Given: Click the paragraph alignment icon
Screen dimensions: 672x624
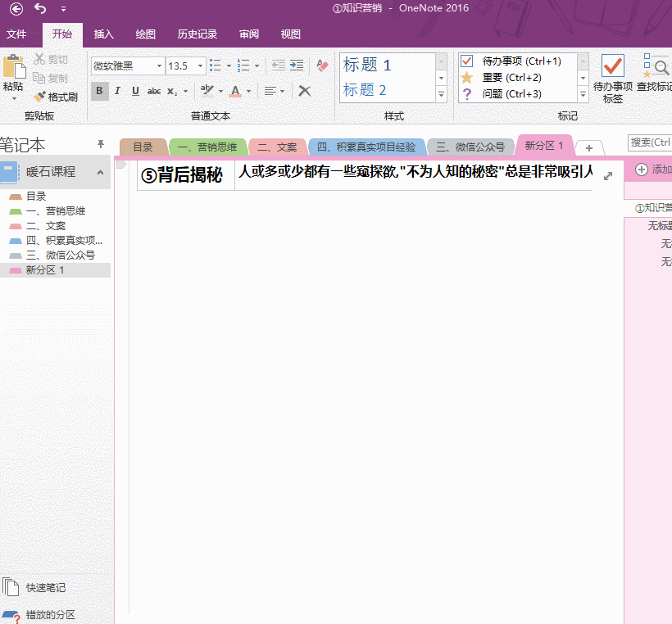Looking at the screenshot, I should [x=270, y=91].
